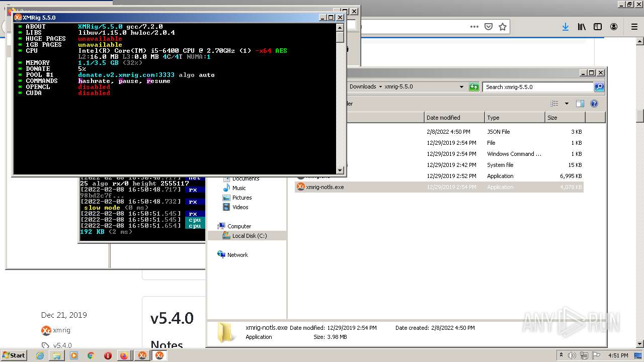Sort by Size column header

point(565,118)
